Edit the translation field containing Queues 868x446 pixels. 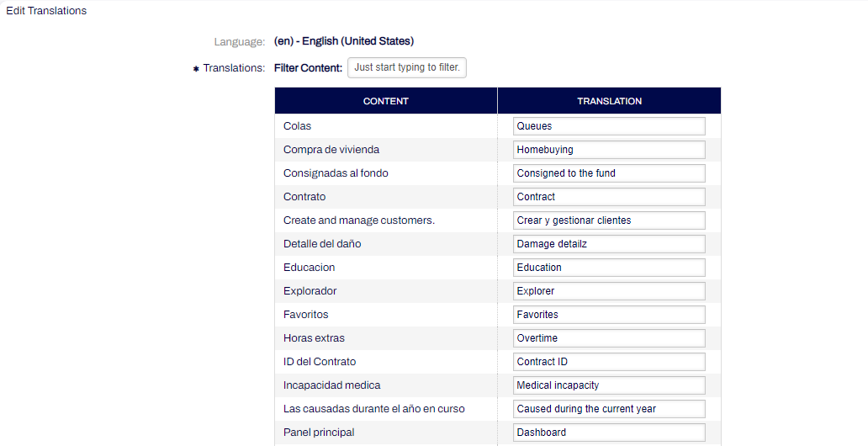point(609,126)
